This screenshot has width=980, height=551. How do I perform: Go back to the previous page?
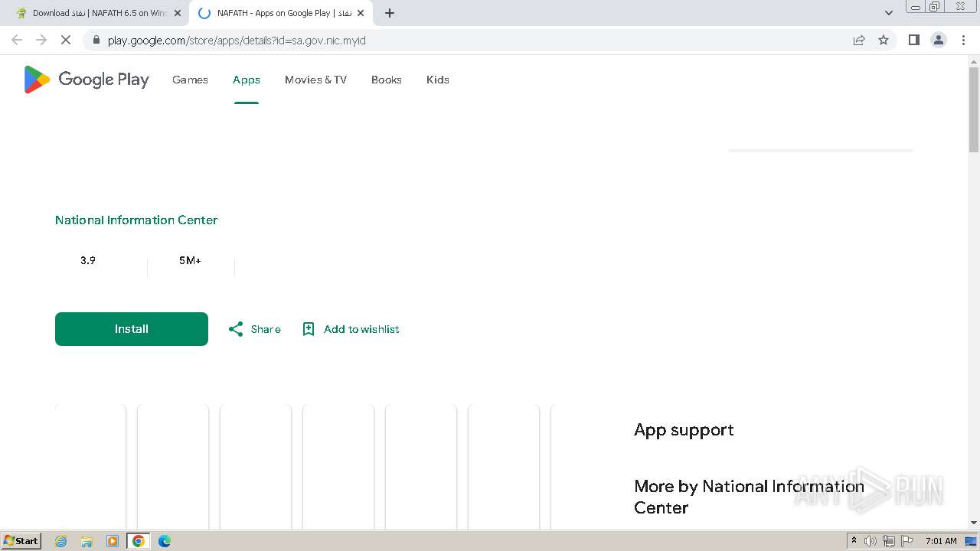pyautogui.click(x=17, y=40)
